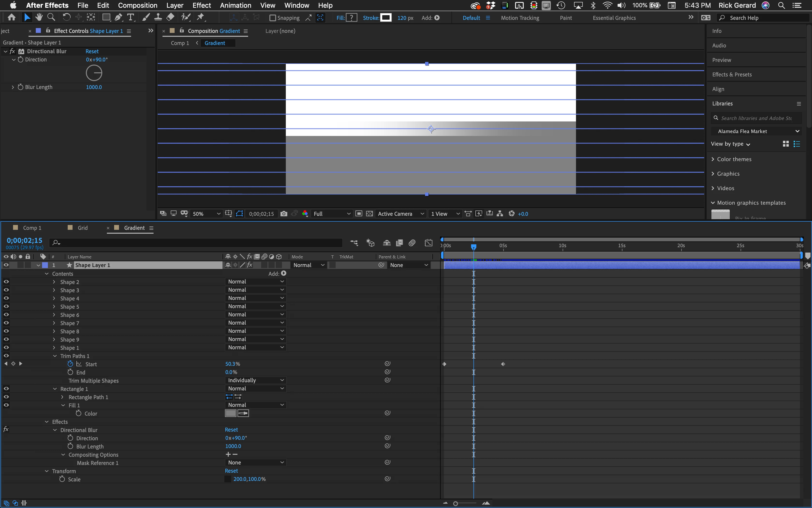Open the Motion Tracking workspace
Viewport: 812px width, 508px height.
pyautogui.click(x=520, y=18)
